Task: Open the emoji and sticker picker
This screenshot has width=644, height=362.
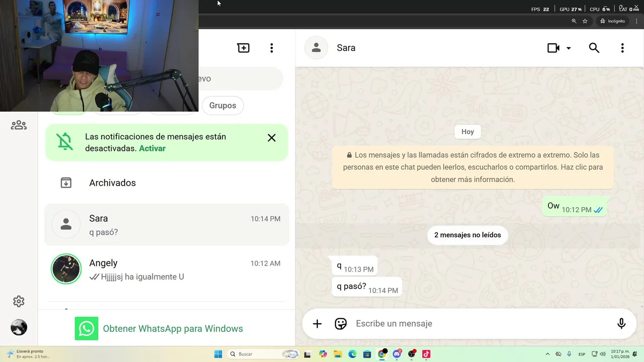Action: point(341,324)
